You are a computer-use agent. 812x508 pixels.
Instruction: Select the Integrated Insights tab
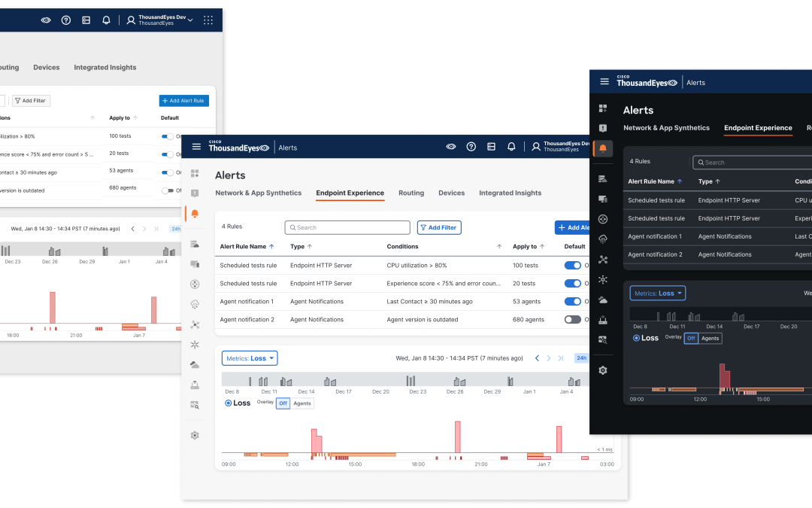coord(511,193)
